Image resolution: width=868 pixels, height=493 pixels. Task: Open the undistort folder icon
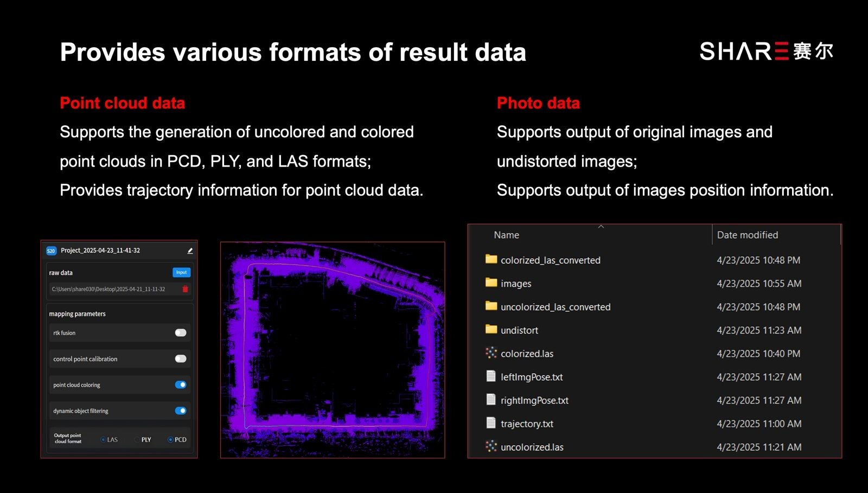pos(491,329)
